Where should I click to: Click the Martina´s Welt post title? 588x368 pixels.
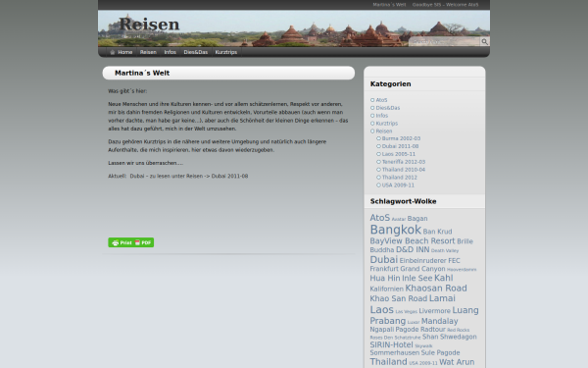pyautogui.click(x=142, y=74)
